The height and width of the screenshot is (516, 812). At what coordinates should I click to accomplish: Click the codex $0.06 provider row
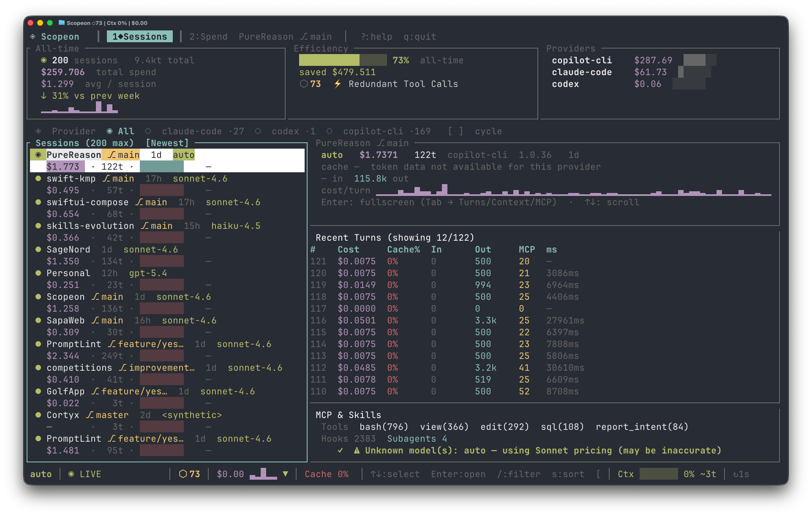click(x=629, y=84)
